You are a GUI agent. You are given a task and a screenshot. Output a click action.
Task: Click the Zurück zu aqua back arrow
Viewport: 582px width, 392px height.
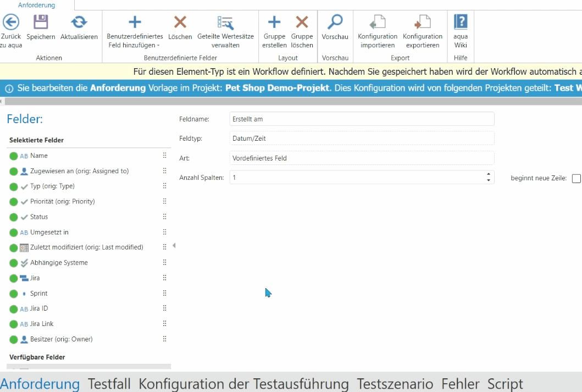tap(11, 23)
